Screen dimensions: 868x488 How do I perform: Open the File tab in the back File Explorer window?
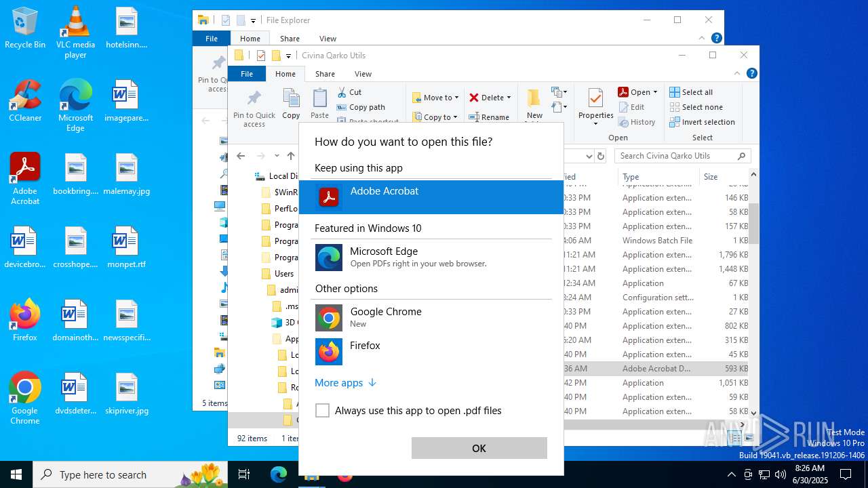(x=212, y=39)
